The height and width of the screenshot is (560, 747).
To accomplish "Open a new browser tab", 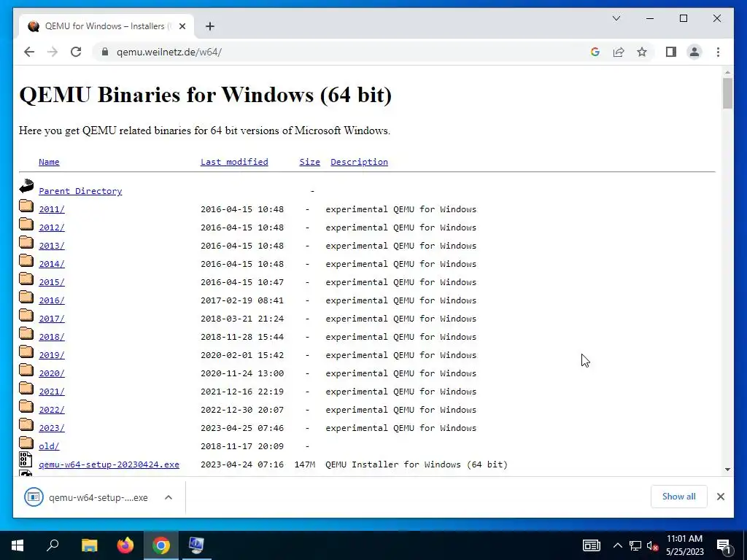I will click(210, 26).
